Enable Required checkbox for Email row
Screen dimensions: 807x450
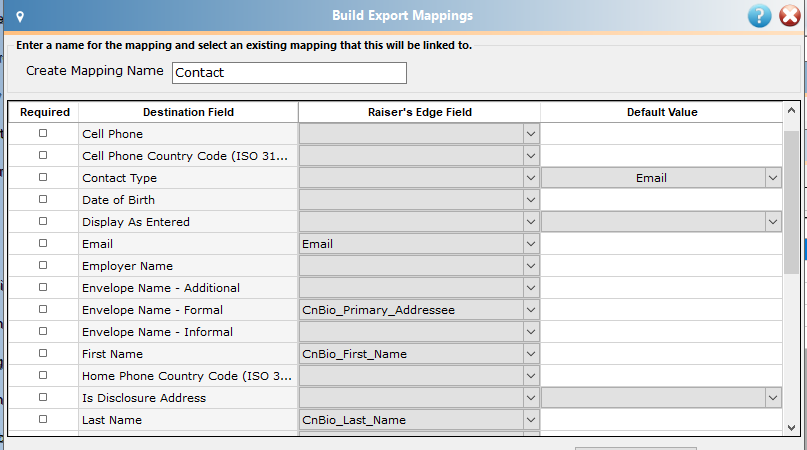pyautogui.click(x=43, y=243)
